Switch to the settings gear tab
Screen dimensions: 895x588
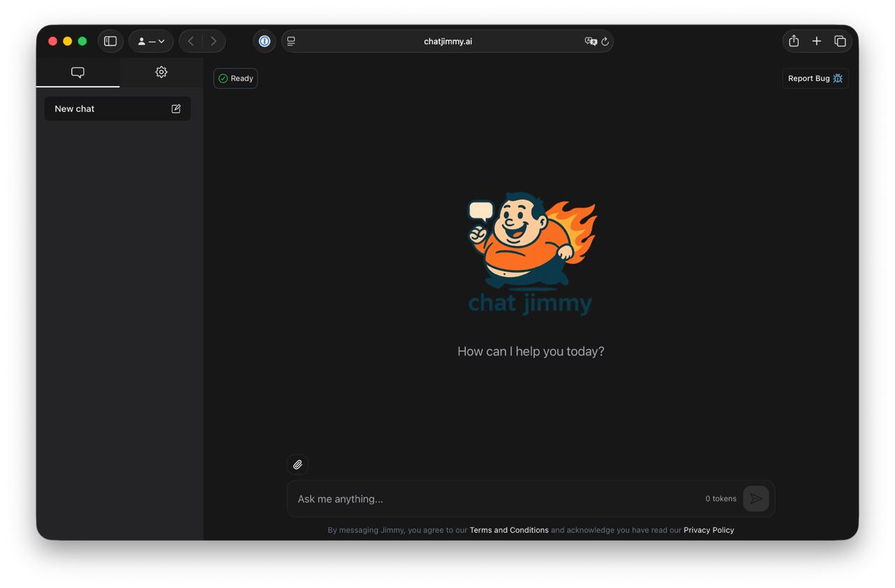pos(162,72)
